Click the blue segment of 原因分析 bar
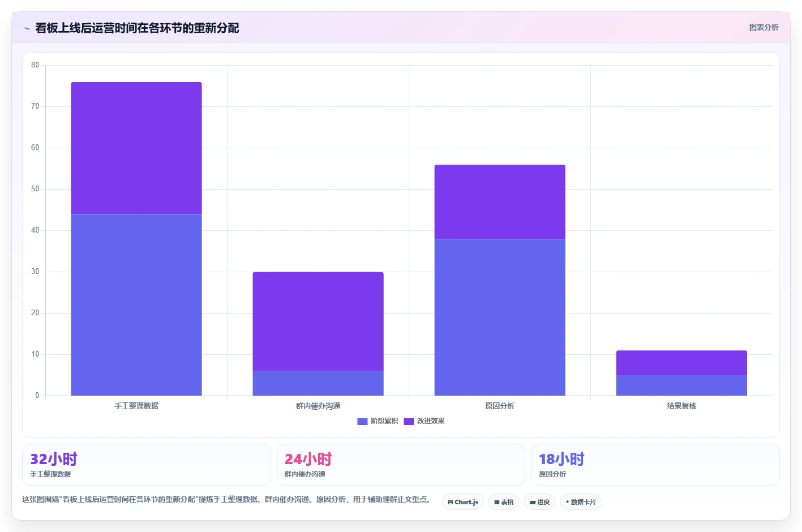 [x=500, y=317]
